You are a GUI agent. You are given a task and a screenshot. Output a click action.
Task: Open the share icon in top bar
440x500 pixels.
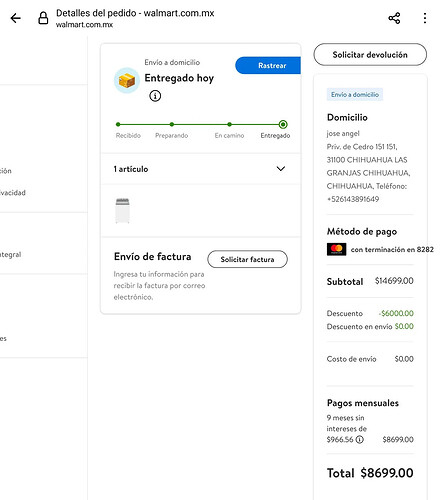394,18
